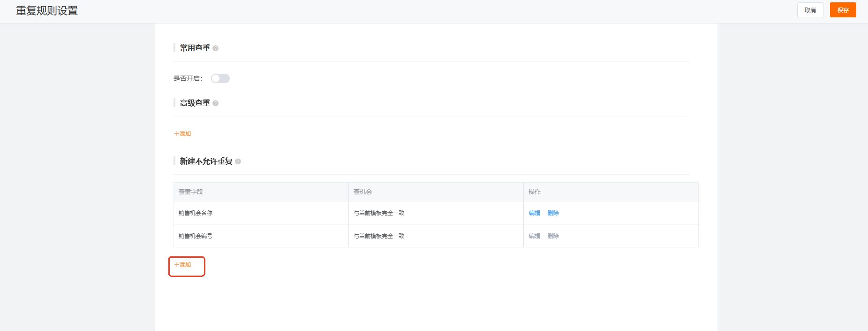The image size is (868, 331).
Task: Click +添加 under 高级查重
Action: click(x=182, y=134)
